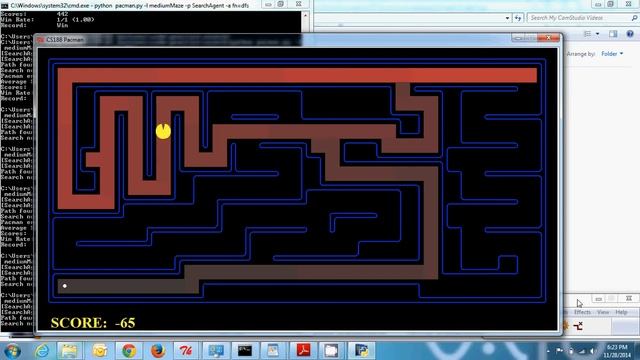640x360 pixels.
Task: Minimize the CS188 Pacman window
Action: (518, 38)
